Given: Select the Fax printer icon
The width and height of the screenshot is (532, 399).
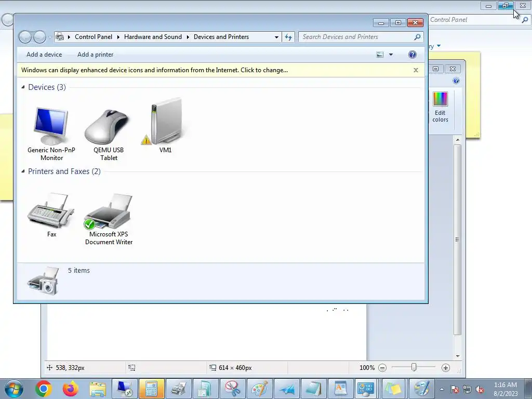Looking at the screenshot, I should (x=51, y=215).
